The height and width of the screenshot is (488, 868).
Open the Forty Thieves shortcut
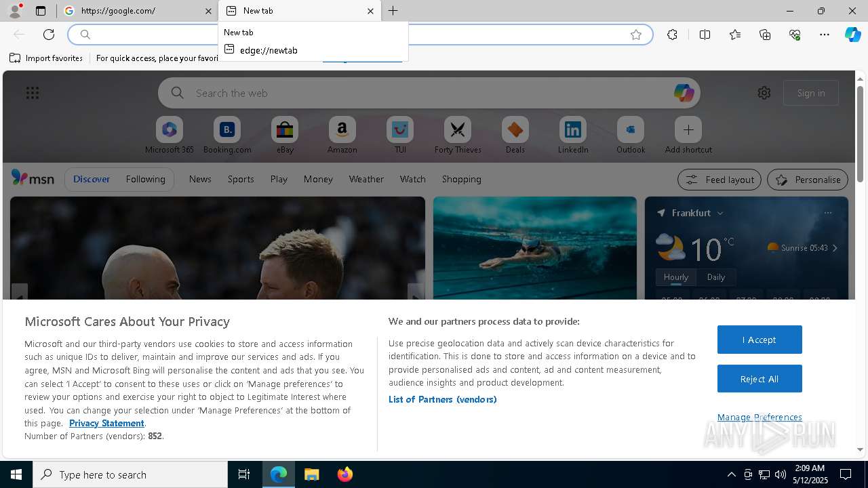[x=458, y=135]
